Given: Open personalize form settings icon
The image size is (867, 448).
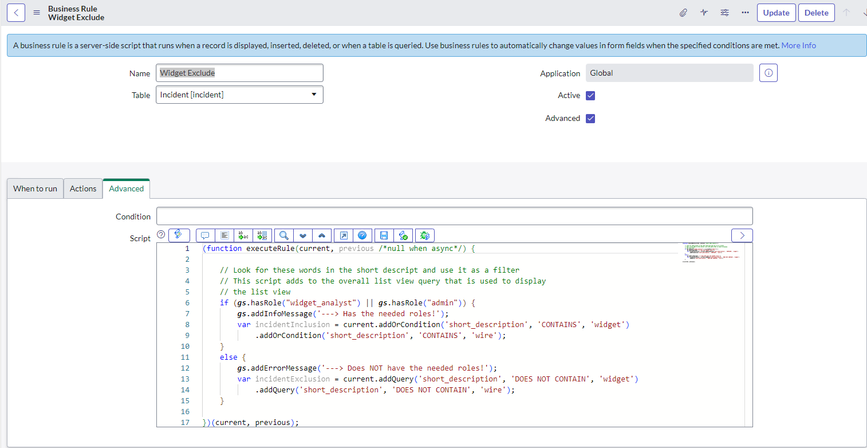Looking at the screenshot, I should point(724,13).
